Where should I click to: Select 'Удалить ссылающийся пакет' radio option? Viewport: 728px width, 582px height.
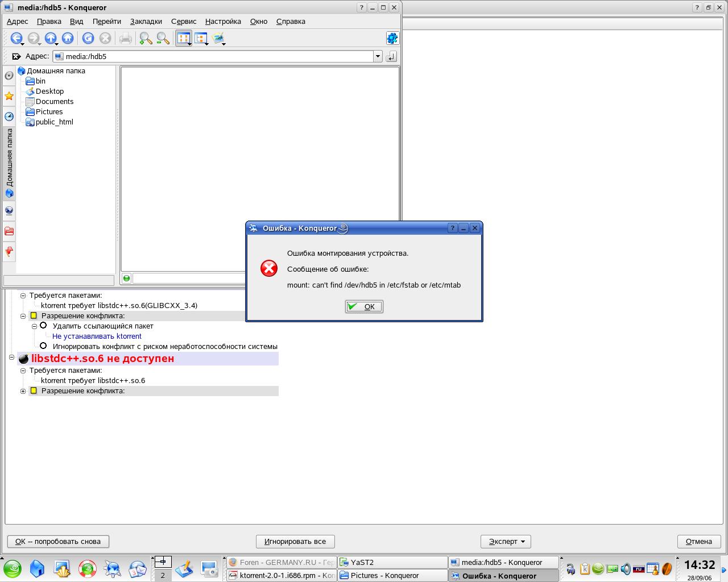(43, 326)
